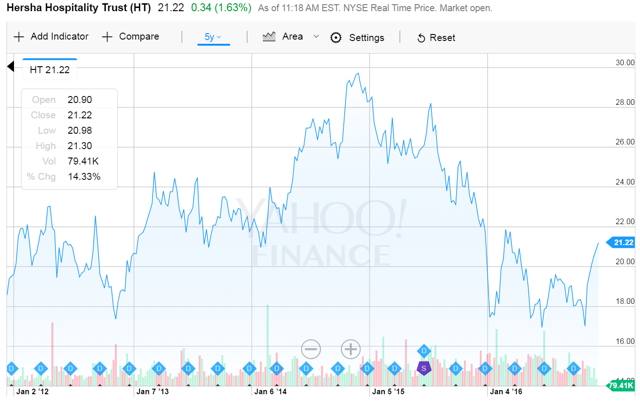Screen dimensions: 640x404
Task: Open chart Settings
Action: [357, 38]
